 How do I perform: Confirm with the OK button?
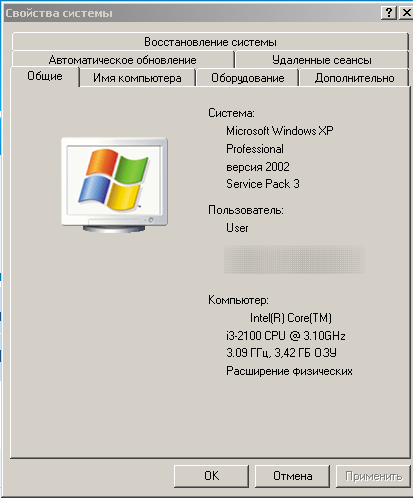(212, 476)
